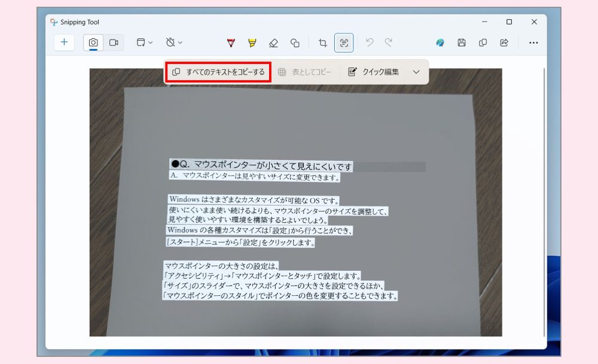Click the vertical scrollbar on the right
The image size is (598, 364).
point(544,202)
